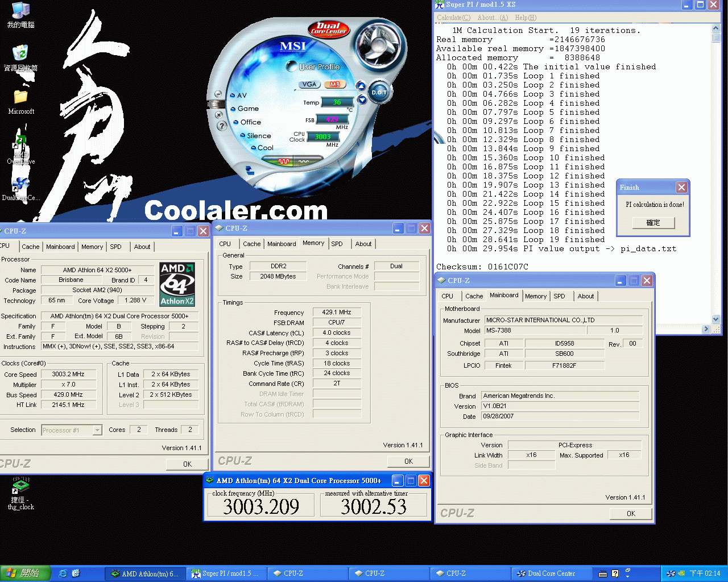
Task: Open Memory tab in left CPU-Z window
Action: click(x=92, y=247)
